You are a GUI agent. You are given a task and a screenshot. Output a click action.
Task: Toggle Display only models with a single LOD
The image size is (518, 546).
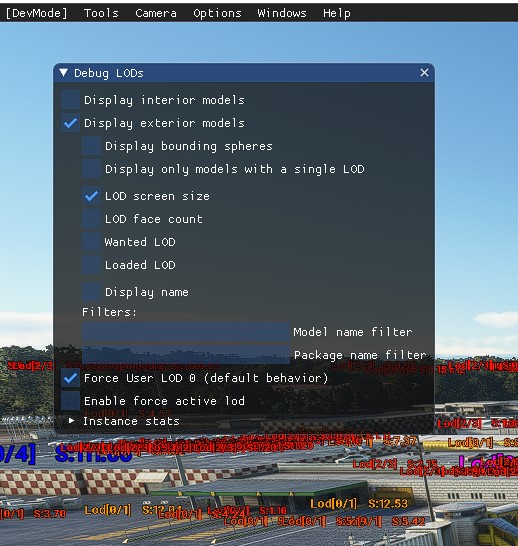(x=92, y=169)
